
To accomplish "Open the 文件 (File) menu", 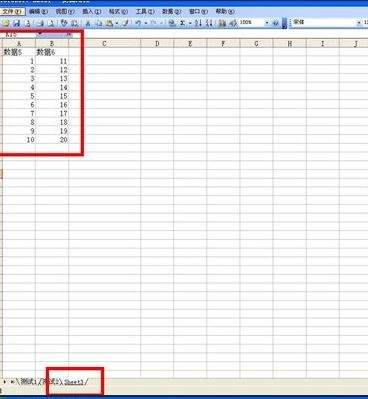I will click(12, 11).
